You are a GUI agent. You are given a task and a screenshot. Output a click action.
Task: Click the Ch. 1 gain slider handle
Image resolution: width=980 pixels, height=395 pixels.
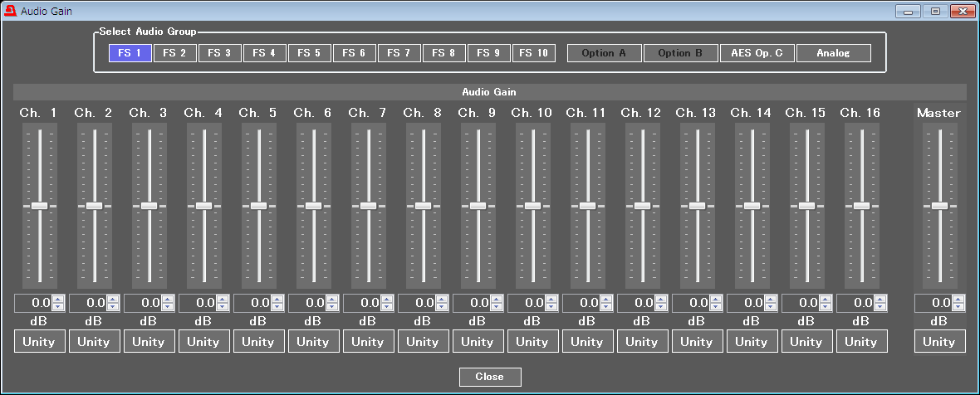(39, 205)
